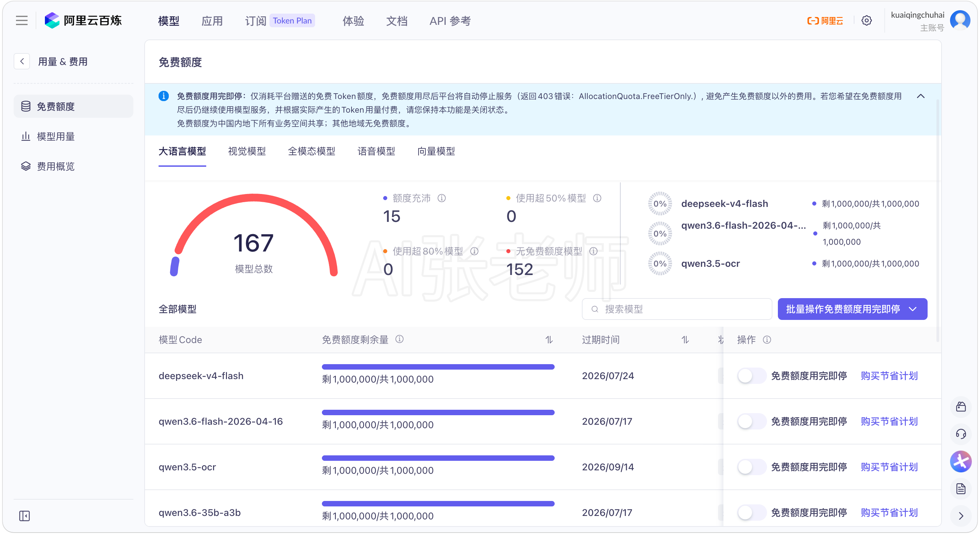The width and height of the screenshot is (980, 535).
Task: Open the 阿里云 console link
Action: pyautogui.click(x=825, y=20)
